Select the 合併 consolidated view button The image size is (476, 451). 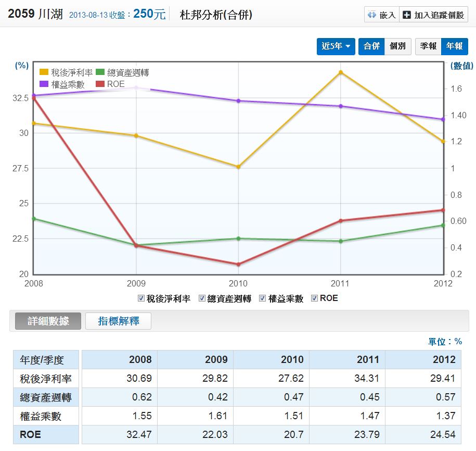click(371, 46)
